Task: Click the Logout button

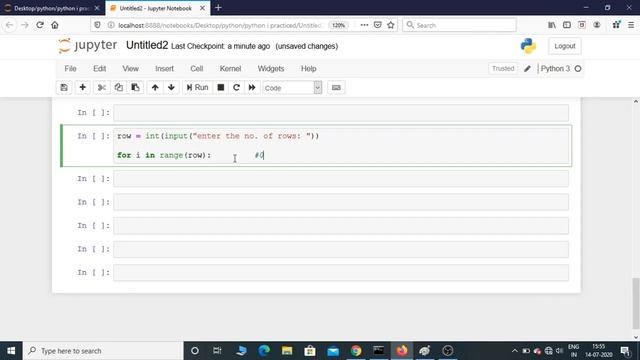Action: pos(565,46)
